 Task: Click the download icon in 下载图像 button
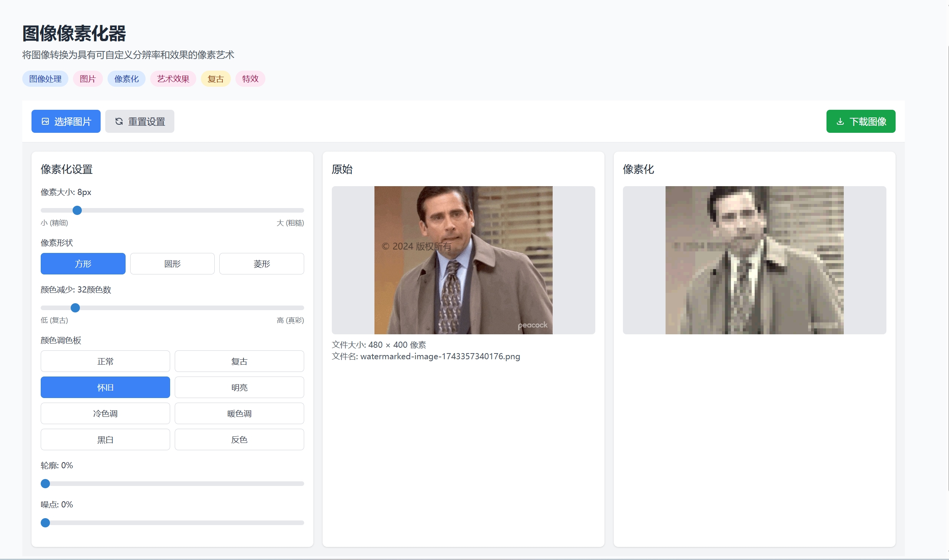[840, 121]
